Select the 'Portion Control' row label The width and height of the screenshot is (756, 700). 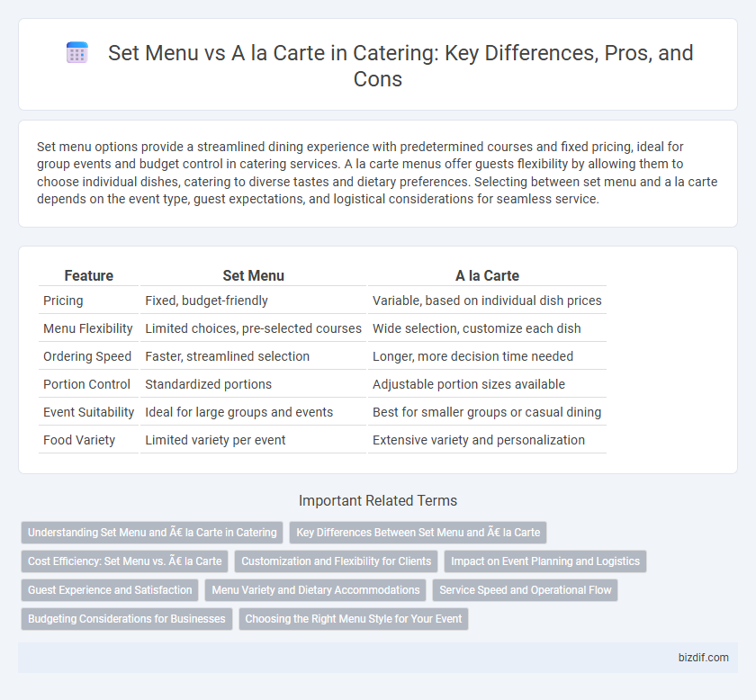point(86,384)
